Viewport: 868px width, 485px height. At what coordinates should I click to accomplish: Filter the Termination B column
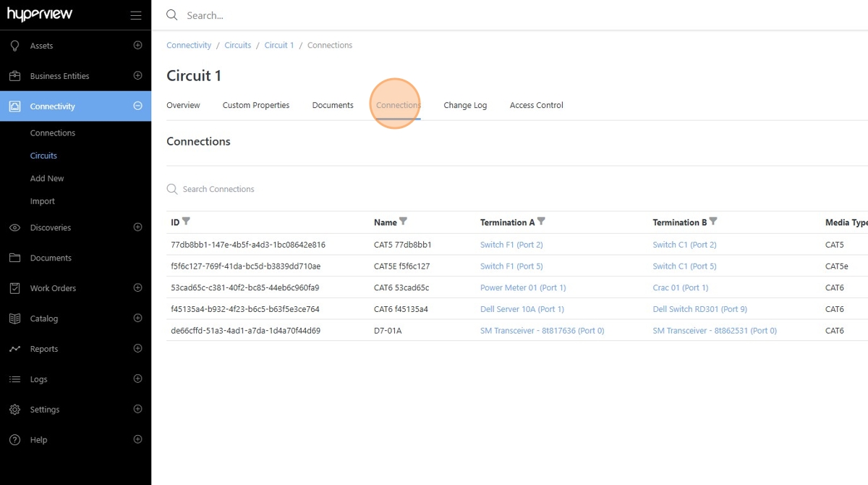(x=713, y=222)
